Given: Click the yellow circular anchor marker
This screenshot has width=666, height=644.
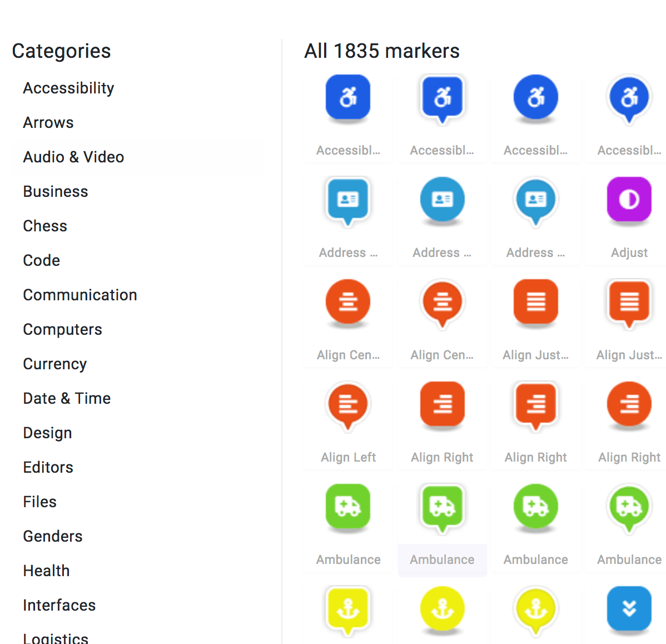Looking at the screenshot, I should coord(442,609).
